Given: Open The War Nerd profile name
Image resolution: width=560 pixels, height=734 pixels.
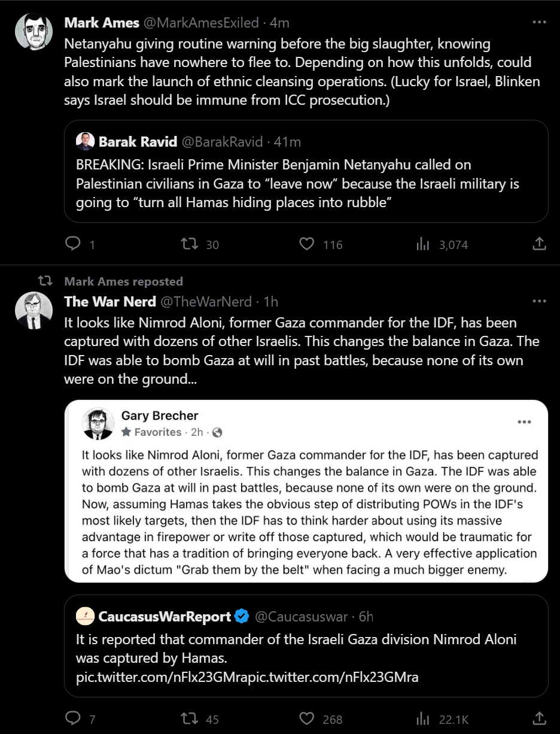Looking at the screenshot, I should (x=109, y=302).
